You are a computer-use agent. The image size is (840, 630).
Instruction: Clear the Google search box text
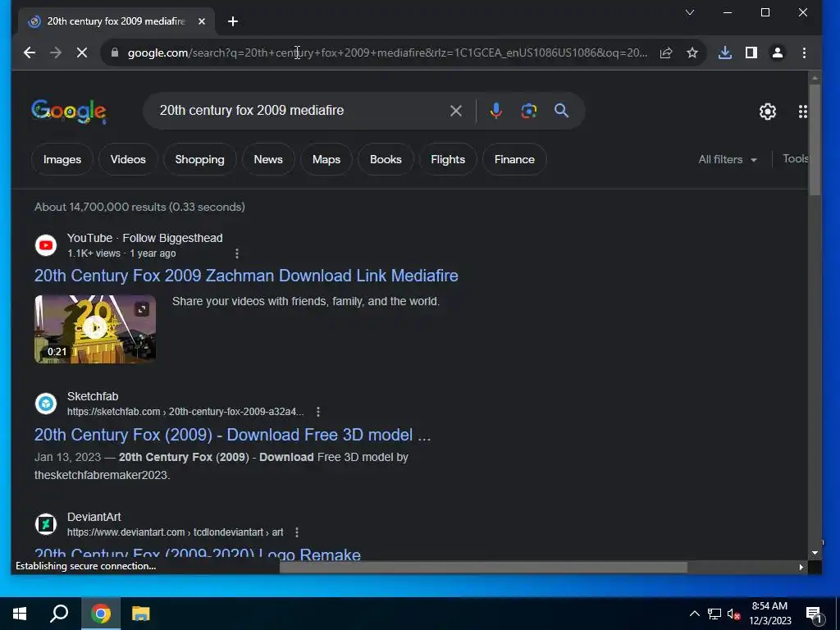pos(456,111)
